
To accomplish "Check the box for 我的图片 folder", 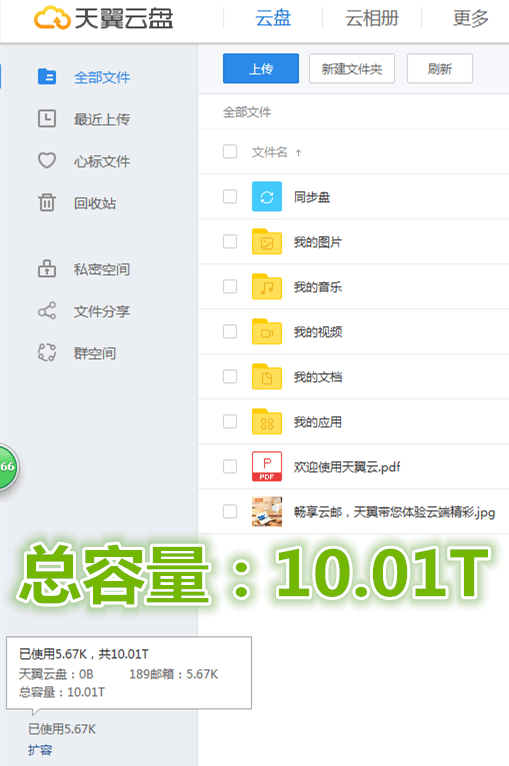I will (x=230, y=241).
